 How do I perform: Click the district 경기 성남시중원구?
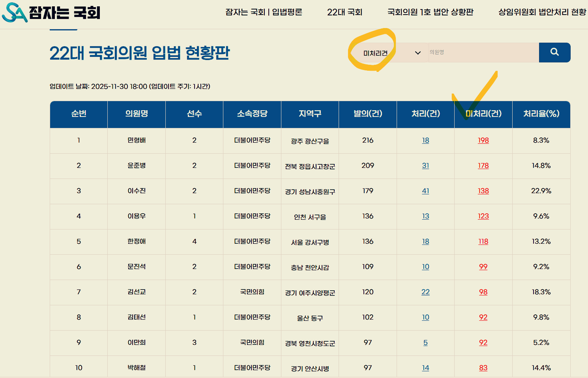310,192
